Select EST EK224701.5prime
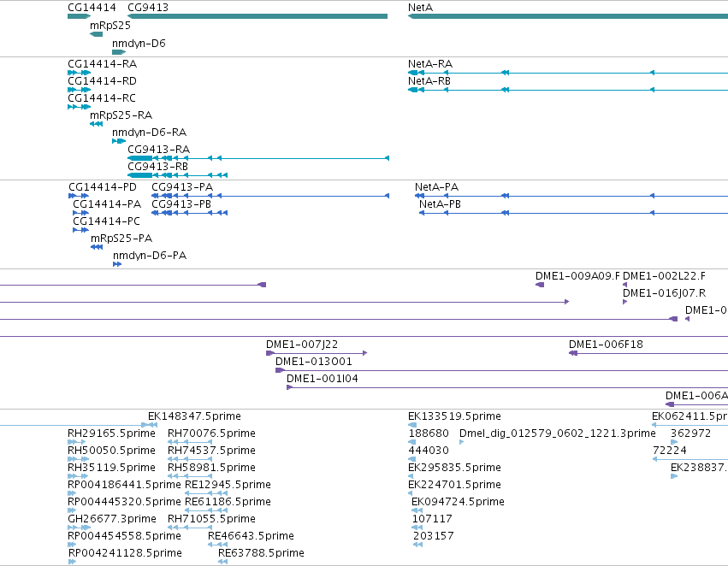 coord(454,485)
